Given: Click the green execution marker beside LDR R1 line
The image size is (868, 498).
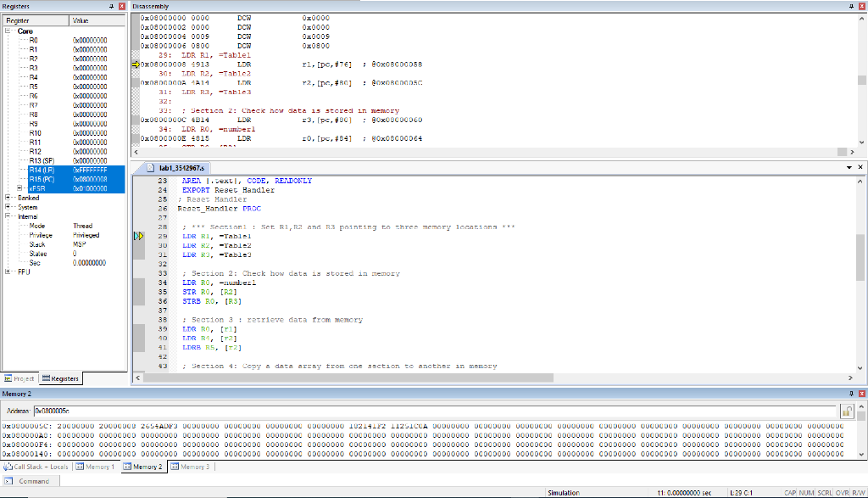Looking at the screenshot, I should coord(138,237).
